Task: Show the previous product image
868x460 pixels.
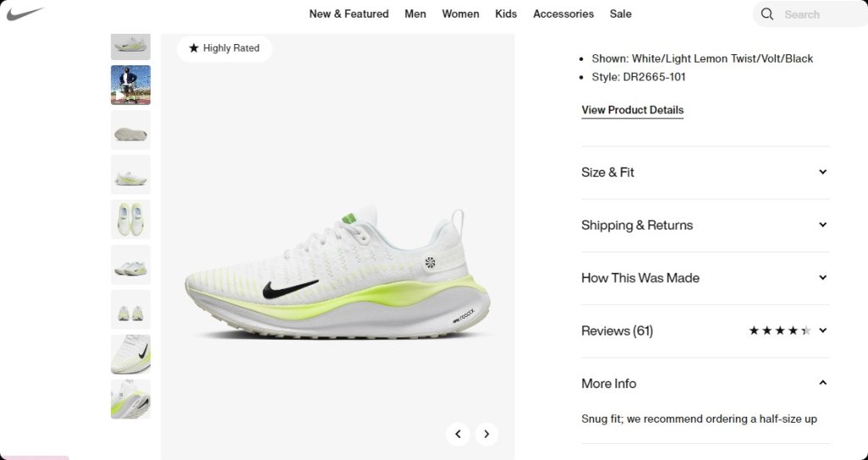Action: 458,434
